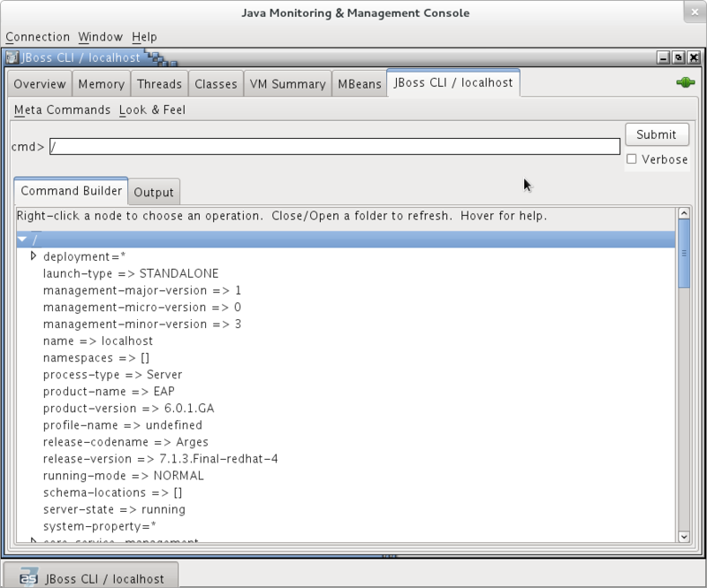Select the management-micro-version => 0 row
The width and height of the screenshot is (707, 588).
142,308
